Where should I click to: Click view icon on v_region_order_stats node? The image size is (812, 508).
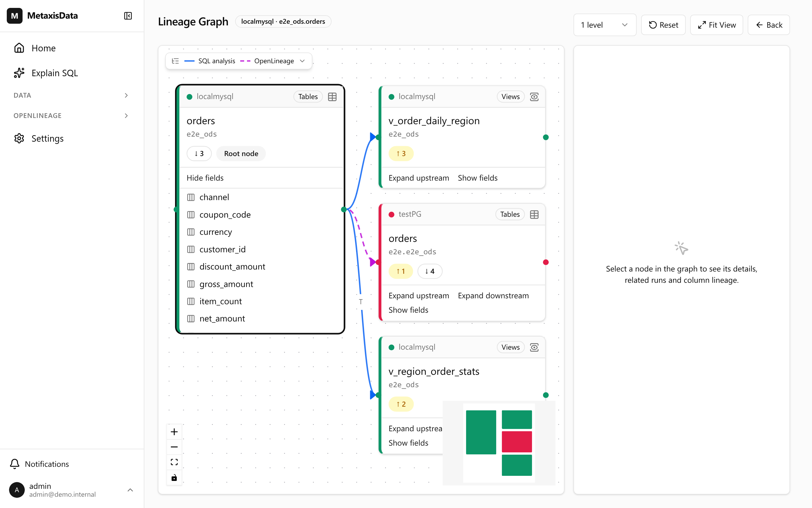(534, 347)
